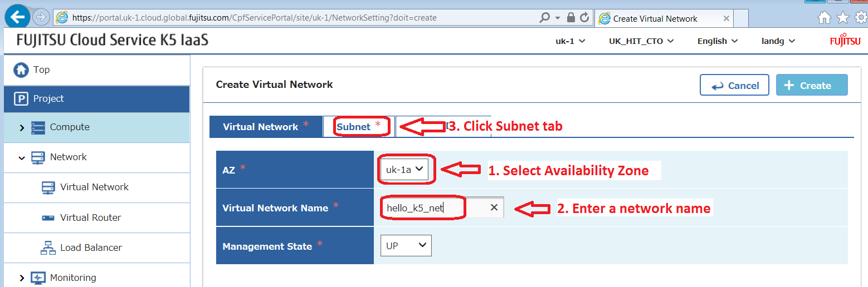The image size is (868, 287).
Task: Open the Management State dropdown
Action: 406,245
